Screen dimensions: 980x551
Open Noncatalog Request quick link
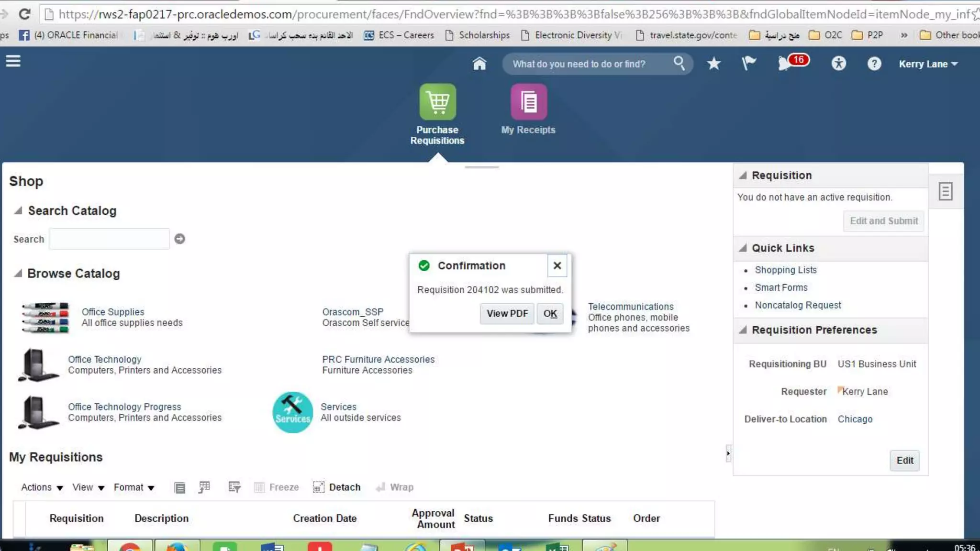(x=798, y=305)
